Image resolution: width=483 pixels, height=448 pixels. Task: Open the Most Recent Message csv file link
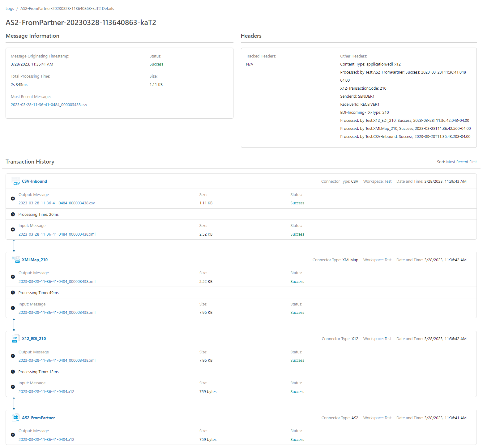pyautogui.click(x=49, y=105)
